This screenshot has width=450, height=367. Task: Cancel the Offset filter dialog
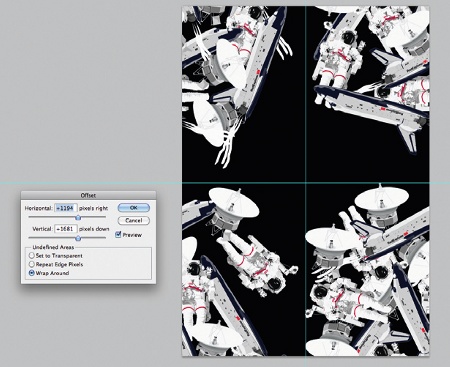coord(134,220)
